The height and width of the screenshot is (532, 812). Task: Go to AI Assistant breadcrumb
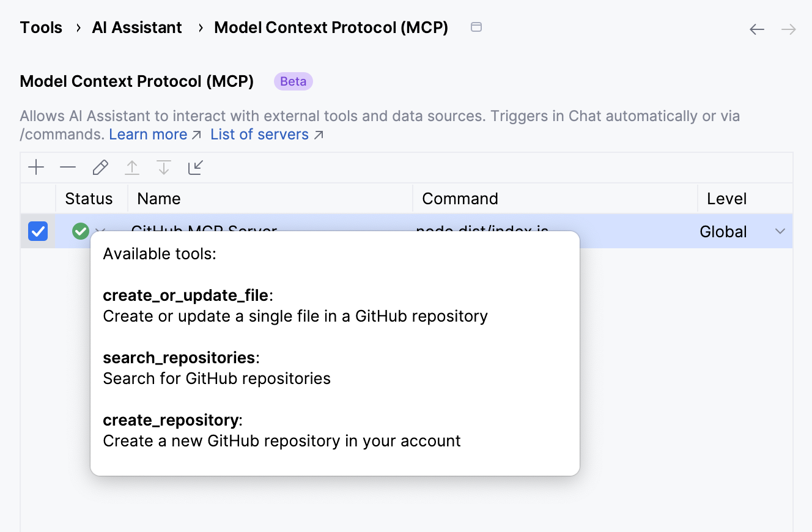tap(137, 28)
